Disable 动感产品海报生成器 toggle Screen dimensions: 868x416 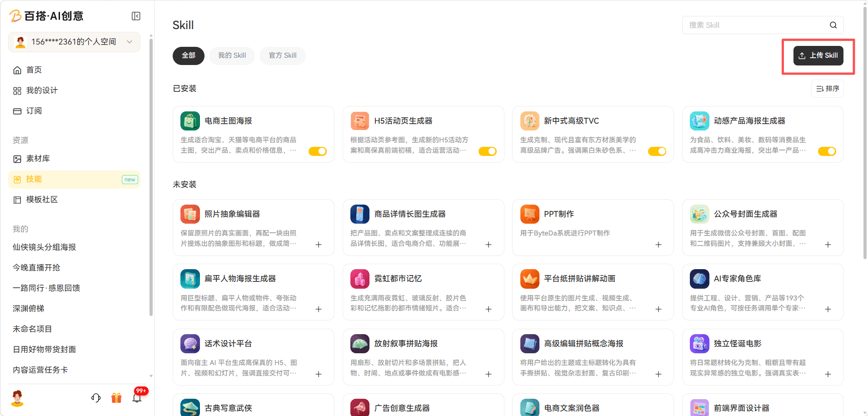827,151
